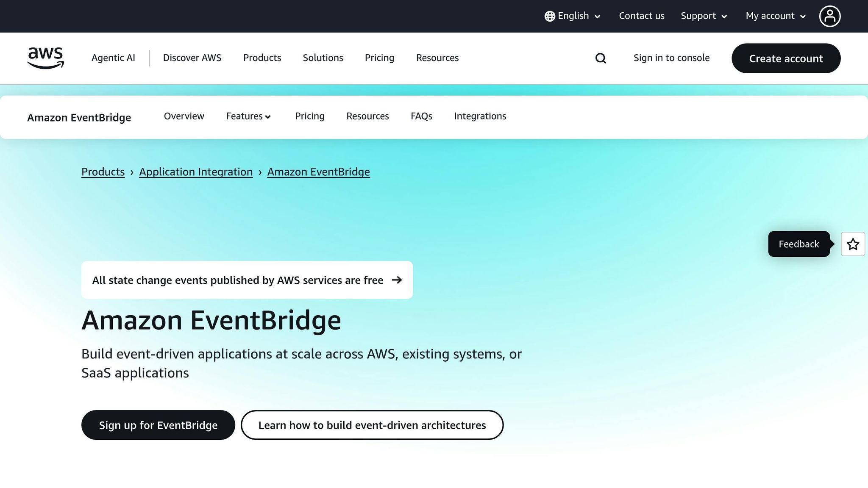Click the star icon to favorite this page

point(853,244)
